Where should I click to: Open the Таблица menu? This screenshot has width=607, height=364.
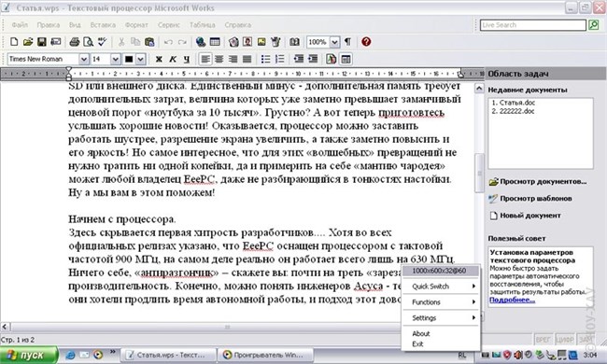pyautogui.click(x=203, y=25)
